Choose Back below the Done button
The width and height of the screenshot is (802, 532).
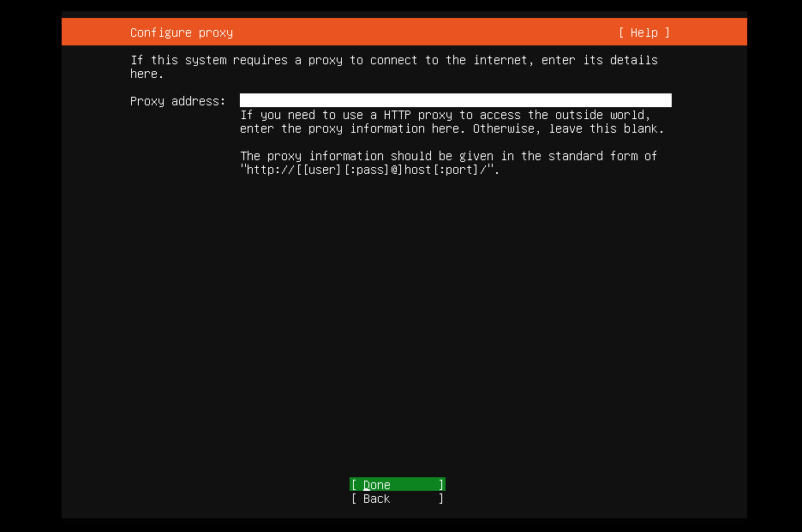[396, 499]
